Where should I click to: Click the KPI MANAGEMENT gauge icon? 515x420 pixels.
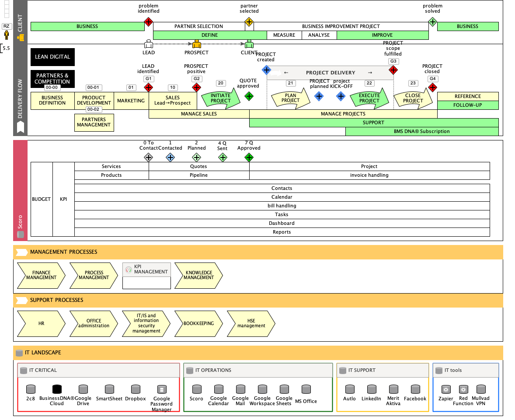129,270
